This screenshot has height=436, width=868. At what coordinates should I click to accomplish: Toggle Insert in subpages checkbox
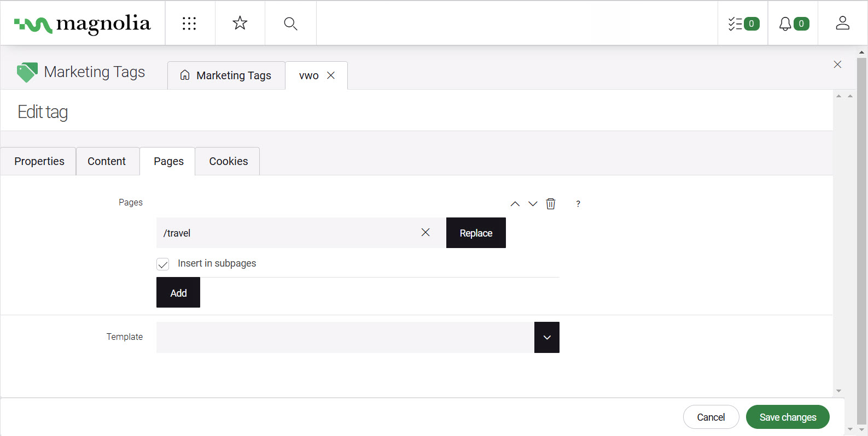163,264
